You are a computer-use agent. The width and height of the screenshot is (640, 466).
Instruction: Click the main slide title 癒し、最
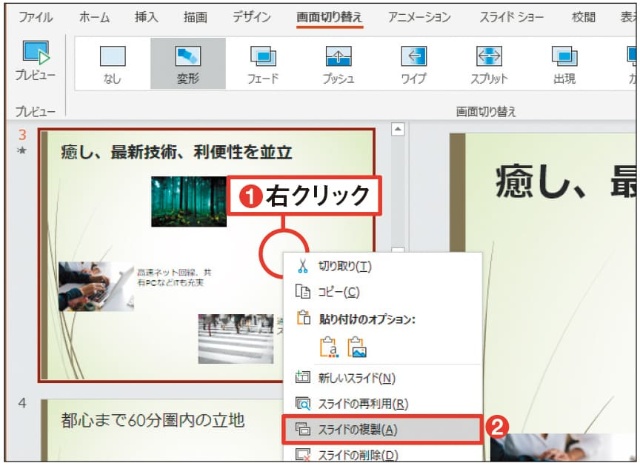(x=565, y=182)
